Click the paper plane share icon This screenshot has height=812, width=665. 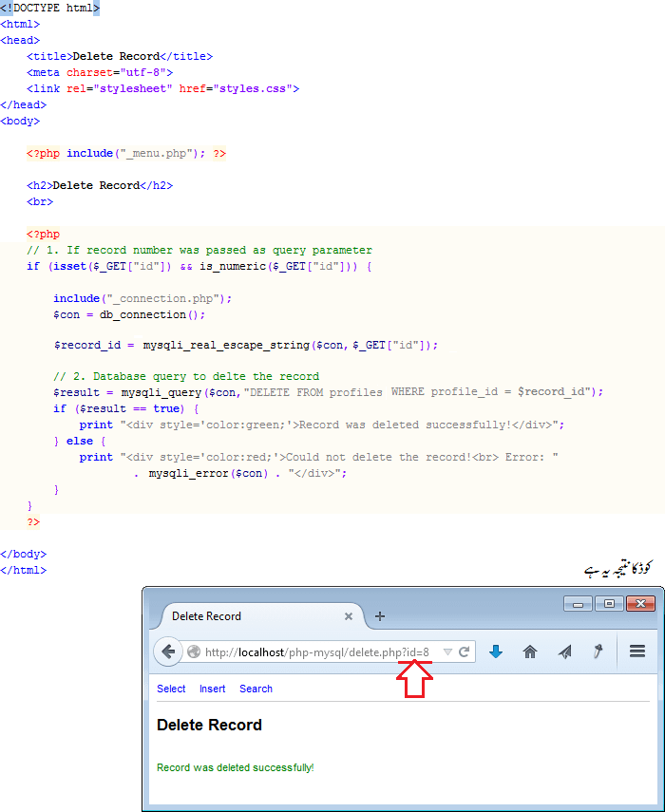565,651
